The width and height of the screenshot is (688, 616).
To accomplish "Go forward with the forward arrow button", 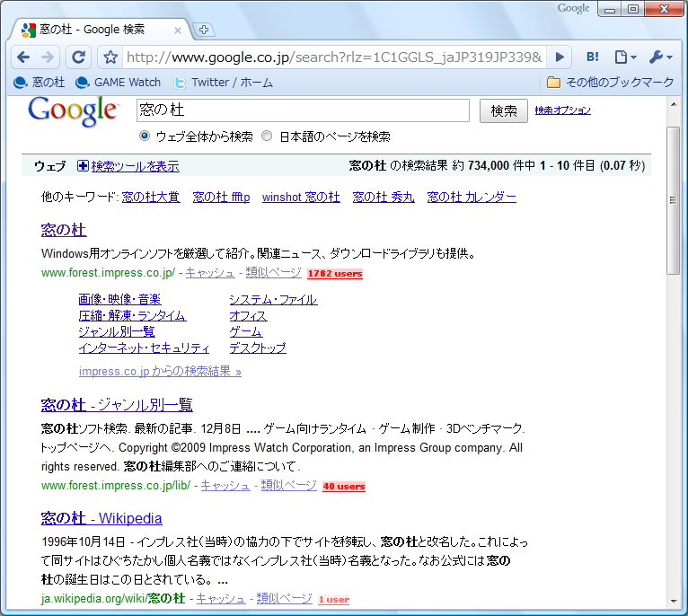I will click(x=47, y=57).
